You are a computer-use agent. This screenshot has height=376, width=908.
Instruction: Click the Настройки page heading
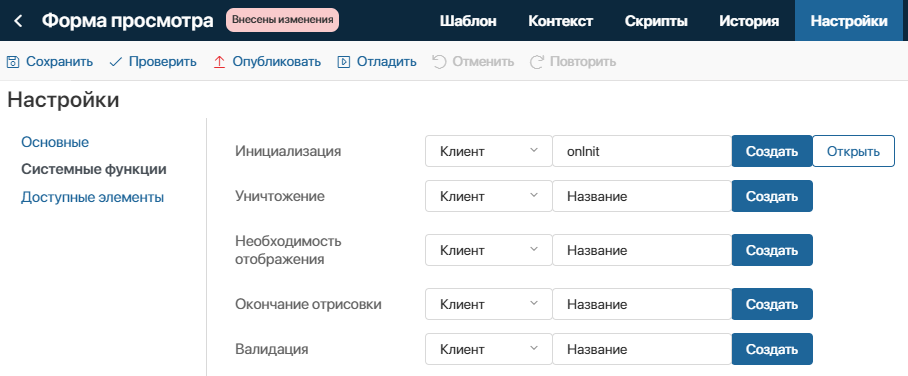64,100
